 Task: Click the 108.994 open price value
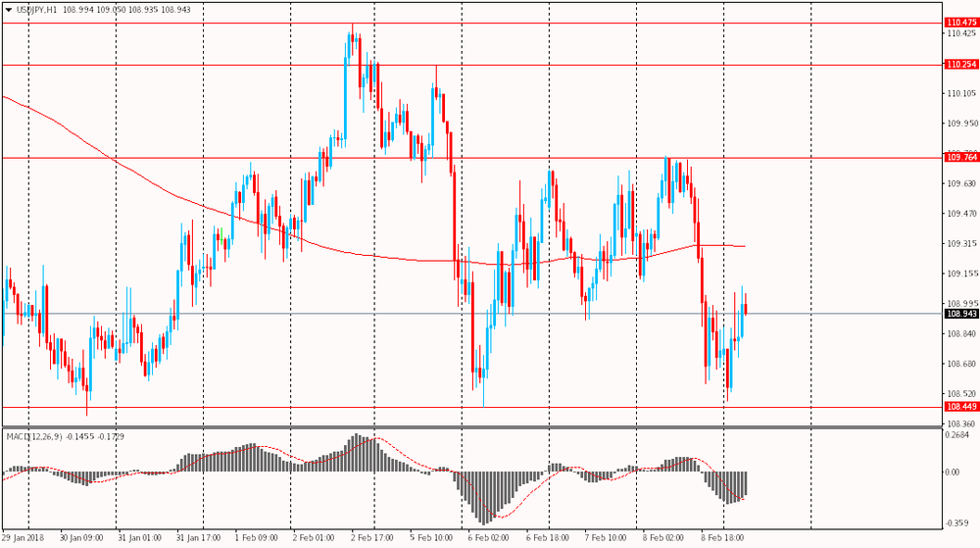(x=78, y=10)
